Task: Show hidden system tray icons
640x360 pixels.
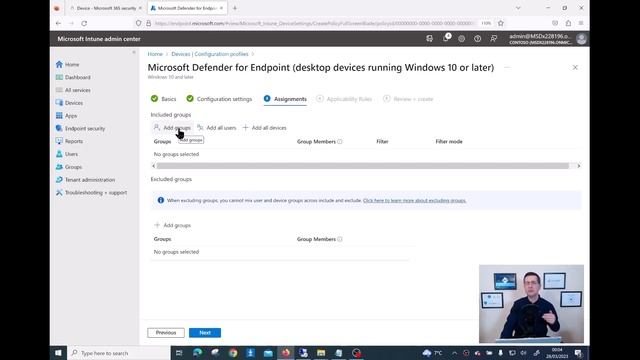Action: pos(454,353)
